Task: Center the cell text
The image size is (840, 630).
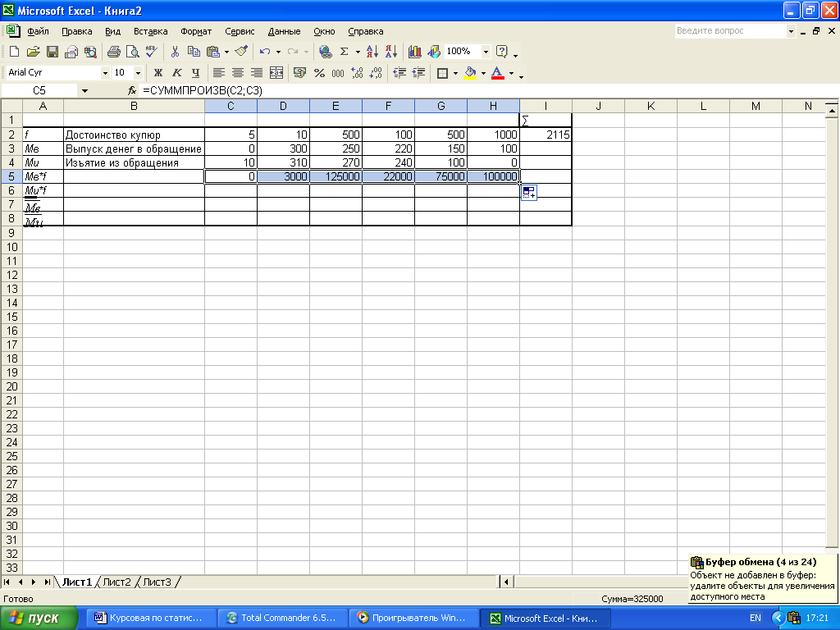Action: pos(238,73)
